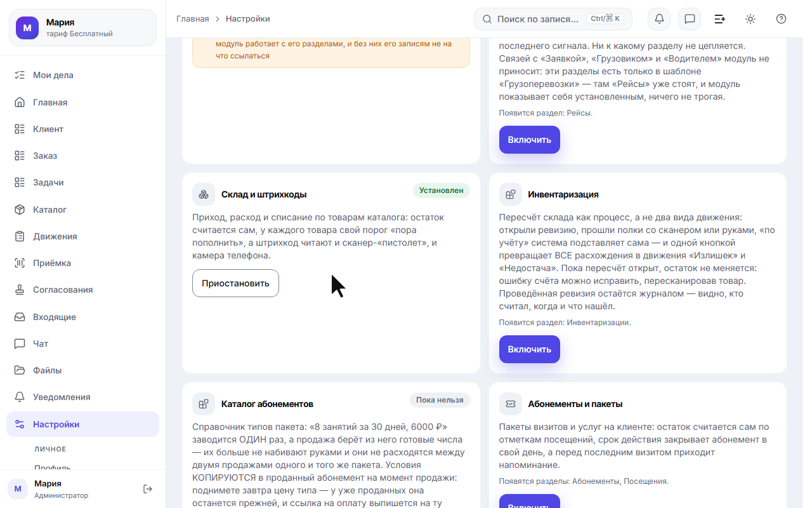Focus the «Поиск по записям» search field
812x508 pixels.
pyautogui.click(x=553, y=19)
